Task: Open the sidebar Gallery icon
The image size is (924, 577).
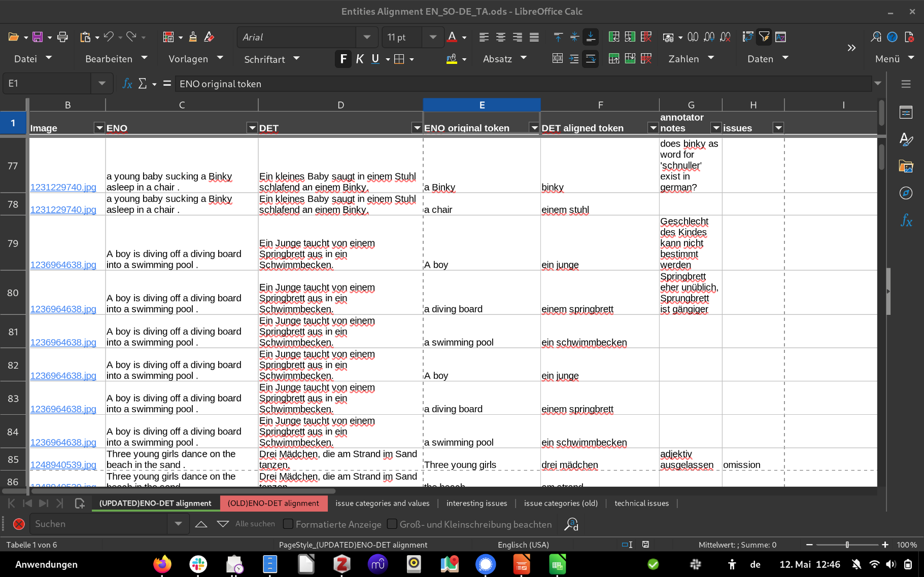Action: pyautogui.click(x=906, y=166)
